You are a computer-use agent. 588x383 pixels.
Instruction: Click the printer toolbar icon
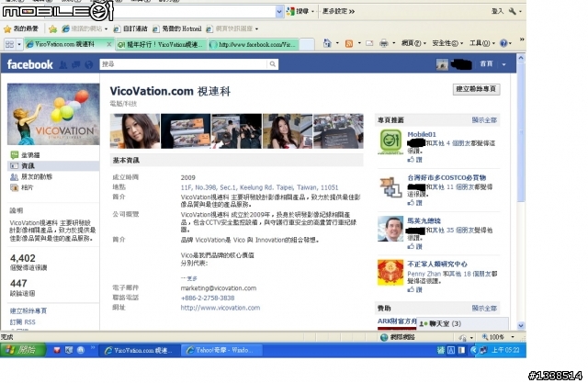pos(384,43)
